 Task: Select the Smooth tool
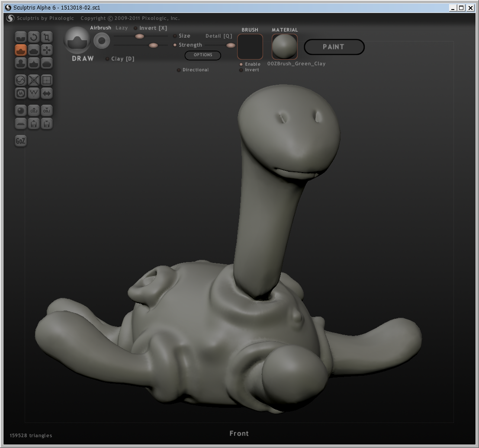tap(47, 63)
